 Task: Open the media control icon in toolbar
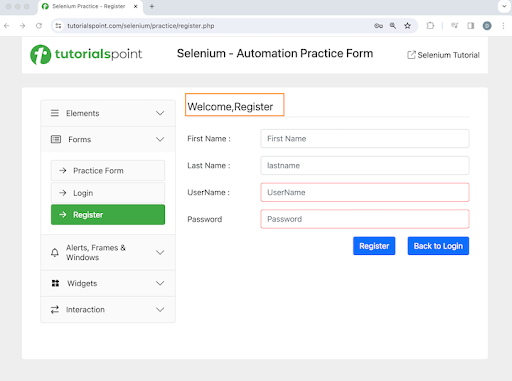pos(454,26)
